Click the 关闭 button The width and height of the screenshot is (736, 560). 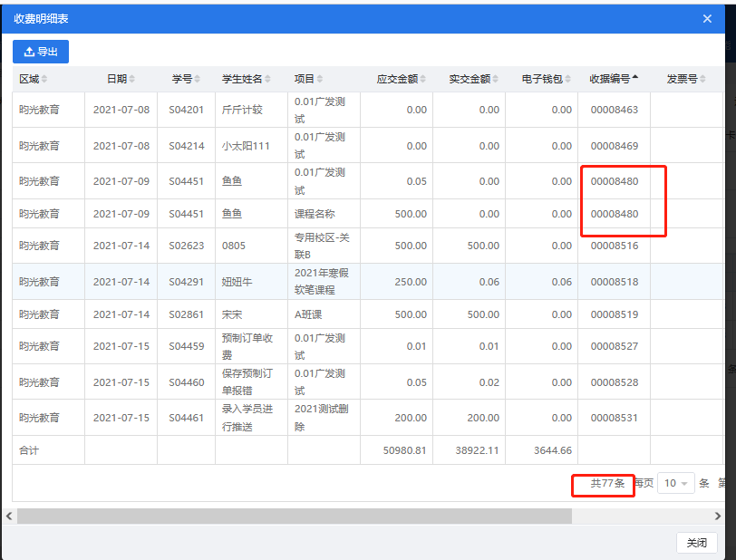click(696, 543)
